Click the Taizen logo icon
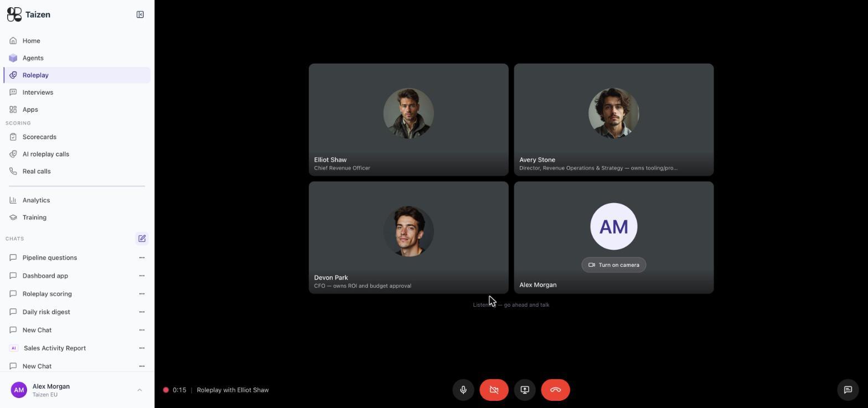The height and width of the screenshot is (408, 868). point(14,14)
